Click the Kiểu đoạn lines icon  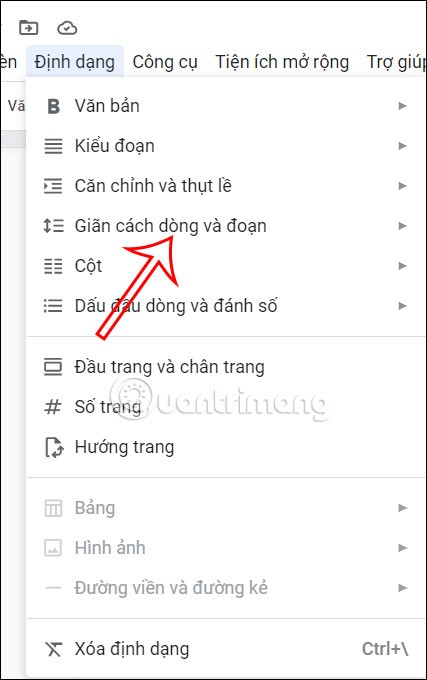pyautogui.click(x=53, y=146)
